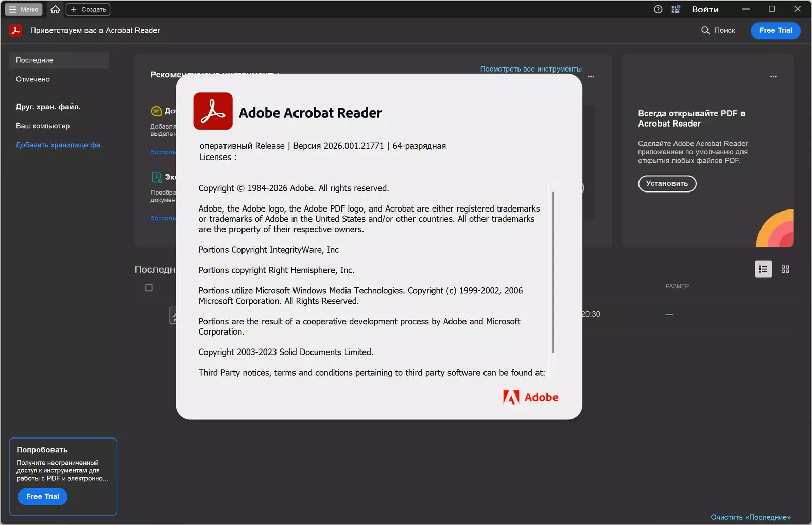Click the Adobe logo in the About dialog
The width and height of the screenshot is (812, 525).
(x=531, y=397)
